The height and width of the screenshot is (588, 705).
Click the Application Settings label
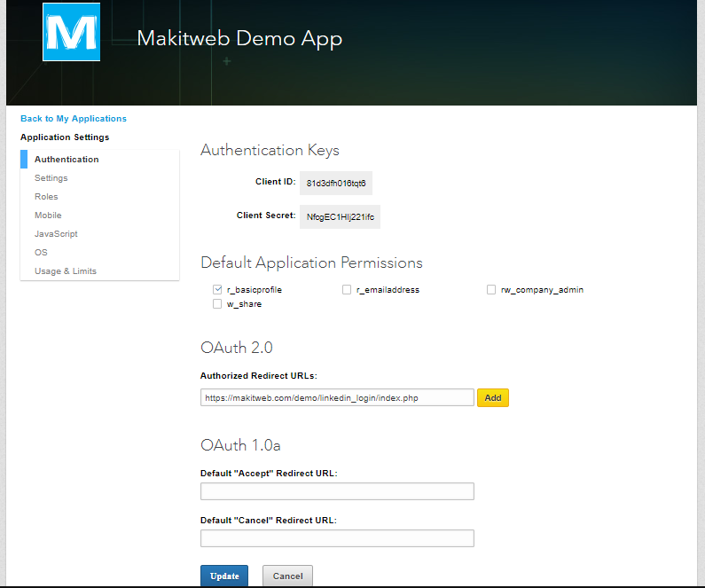tap(65, 137)
